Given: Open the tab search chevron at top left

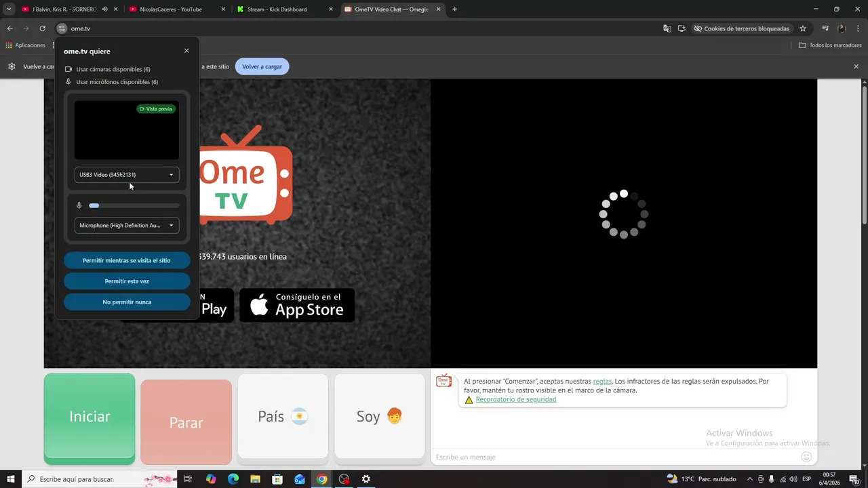Looking at the screenshot, I should coord(9,9).
